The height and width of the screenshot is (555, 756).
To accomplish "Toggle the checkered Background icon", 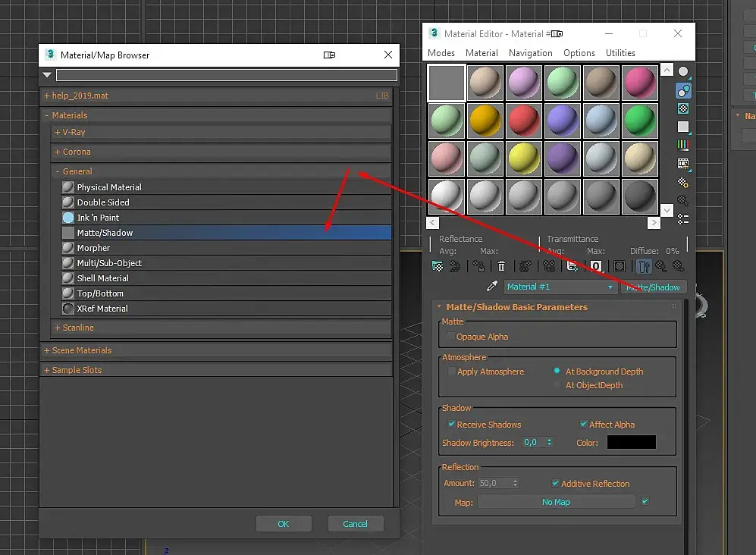I will 683,108.
